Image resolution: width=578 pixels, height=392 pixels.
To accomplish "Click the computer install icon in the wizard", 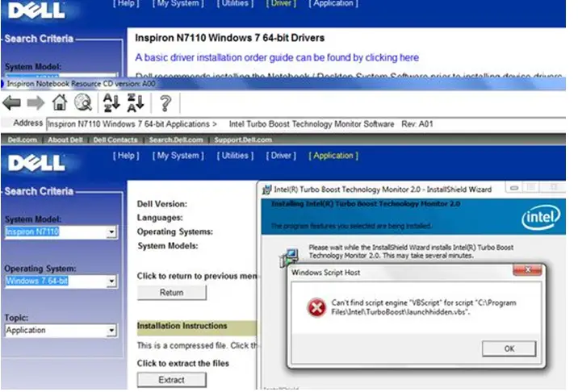I will point(289,257).
